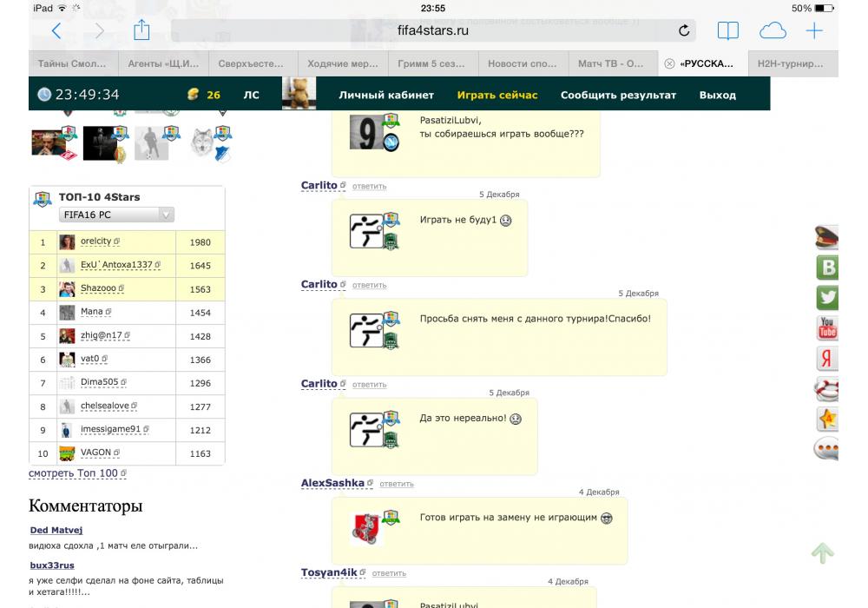Click Играть сейчас menu item
This screenshot has height=608, width=868.
(x=497, y=95)
